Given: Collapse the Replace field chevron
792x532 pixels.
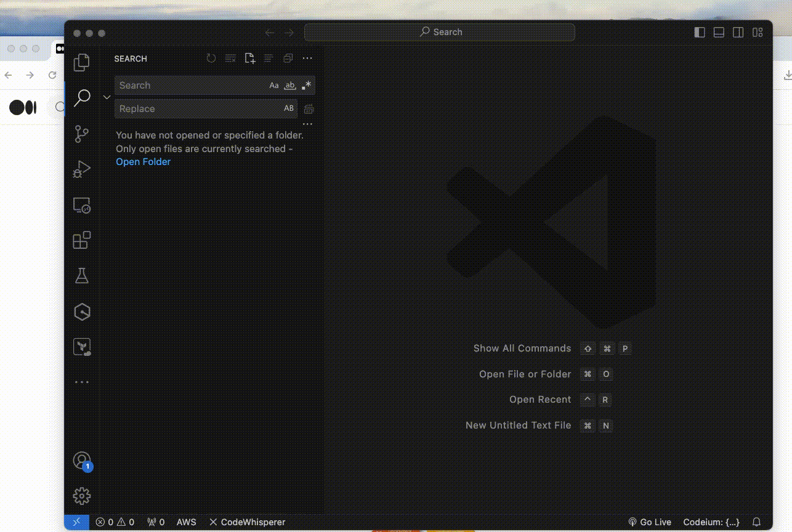Looking at the screenshot, I should coord(107,97).
